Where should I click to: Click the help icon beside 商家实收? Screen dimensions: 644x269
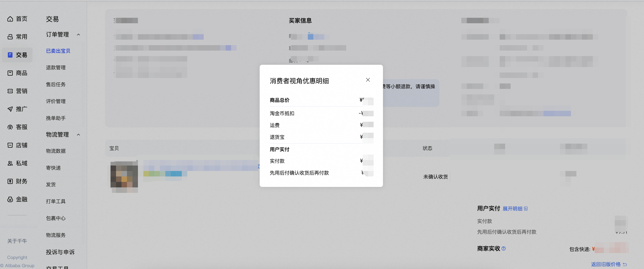[504, 248]
